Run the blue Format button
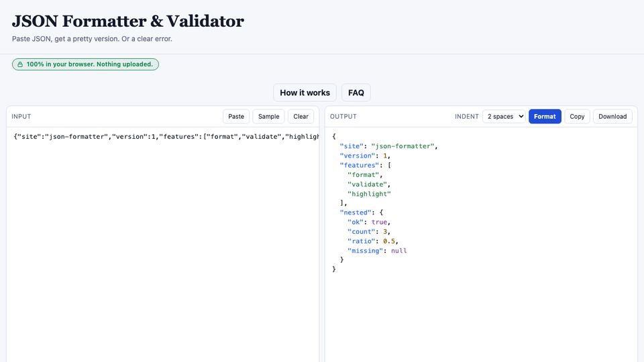 click(545, 117)
